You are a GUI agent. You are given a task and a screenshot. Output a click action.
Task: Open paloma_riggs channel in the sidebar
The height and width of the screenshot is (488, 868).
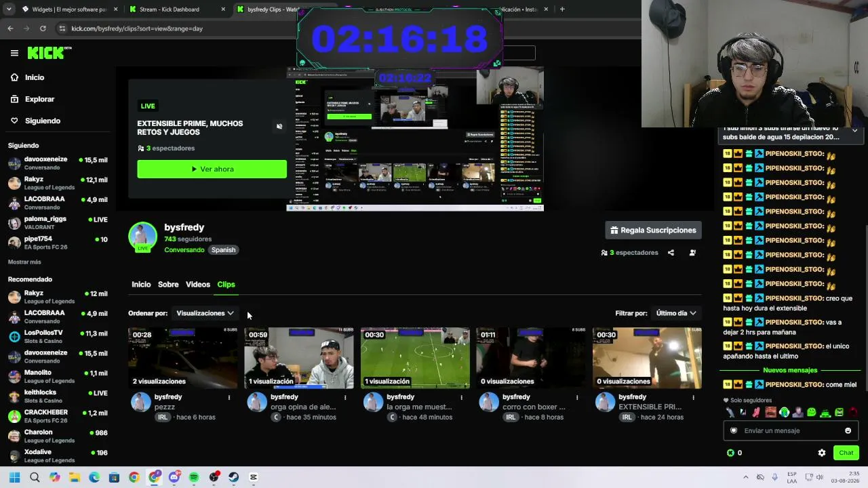pos(58,223)
